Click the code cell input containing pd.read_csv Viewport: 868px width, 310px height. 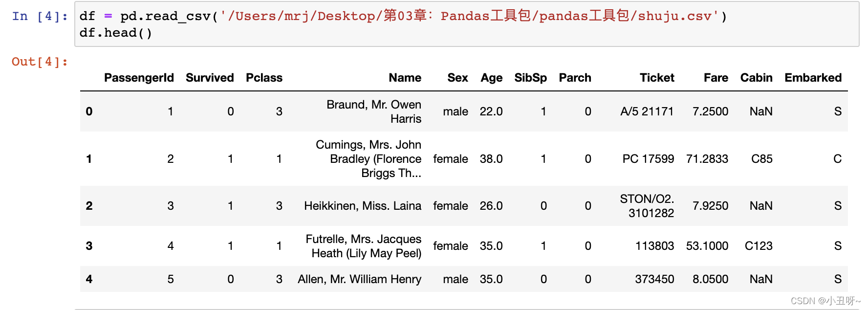pyautogui.click(x=467, y=24)
